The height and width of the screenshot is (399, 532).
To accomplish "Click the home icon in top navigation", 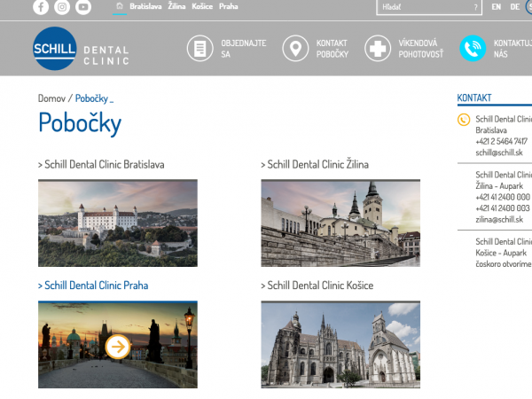I will pos(120,6).
